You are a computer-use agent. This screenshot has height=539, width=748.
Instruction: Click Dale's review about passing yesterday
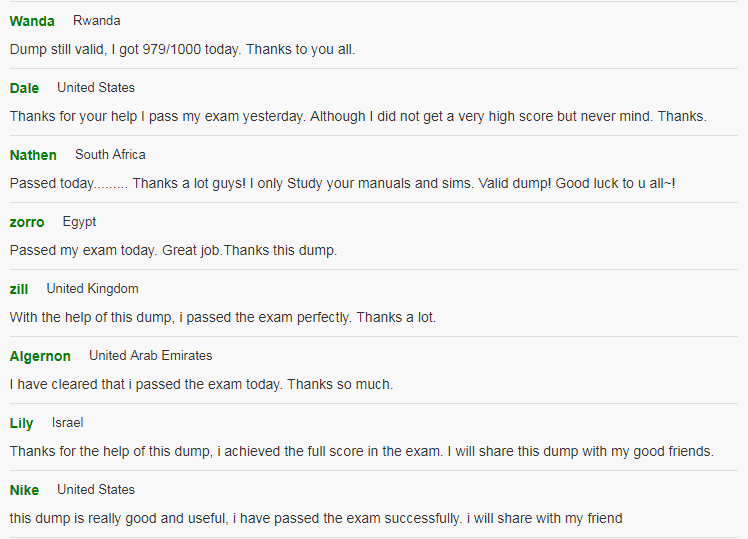(x=358, y=116)
